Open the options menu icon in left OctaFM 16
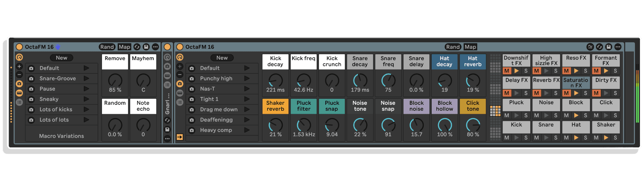644x185 pixels. click(x=155, y=47)
